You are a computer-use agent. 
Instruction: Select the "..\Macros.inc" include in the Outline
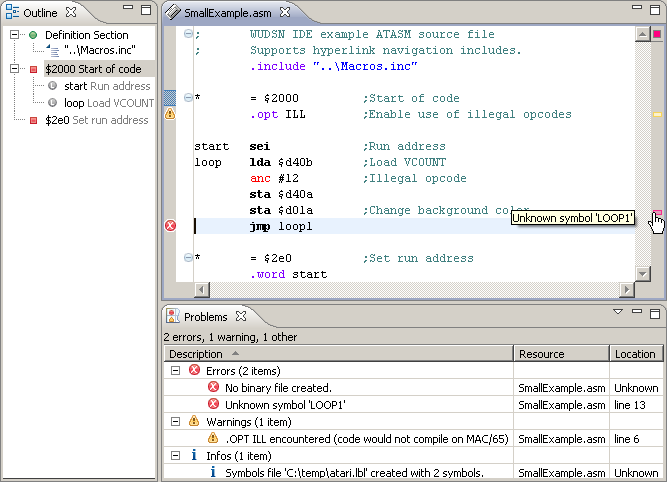tap(102, 51)
